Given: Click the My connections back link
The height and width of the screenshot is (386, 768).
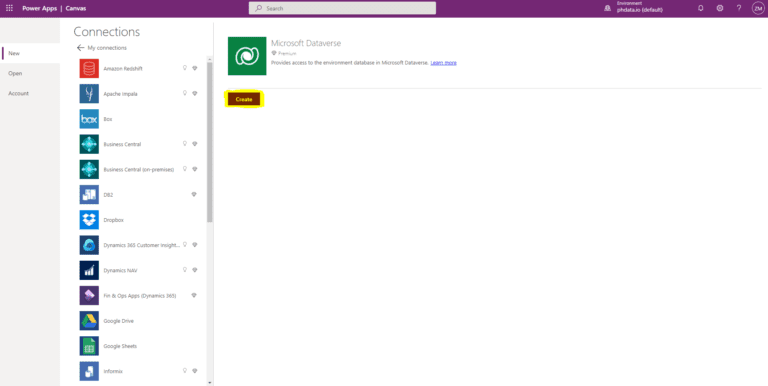Looking at the screenshot, I should tap(107, 48).
